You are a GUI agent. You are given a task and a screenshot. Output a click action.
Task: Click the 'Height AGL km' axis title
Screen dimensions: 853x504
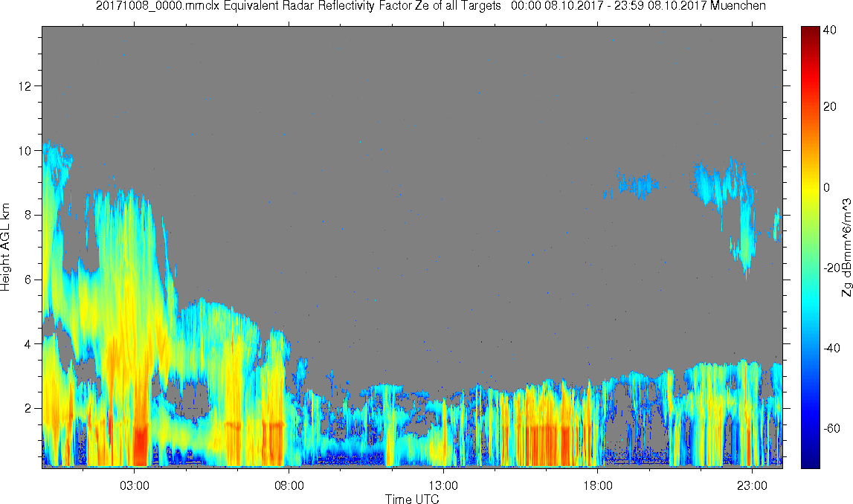coord(5,248)
